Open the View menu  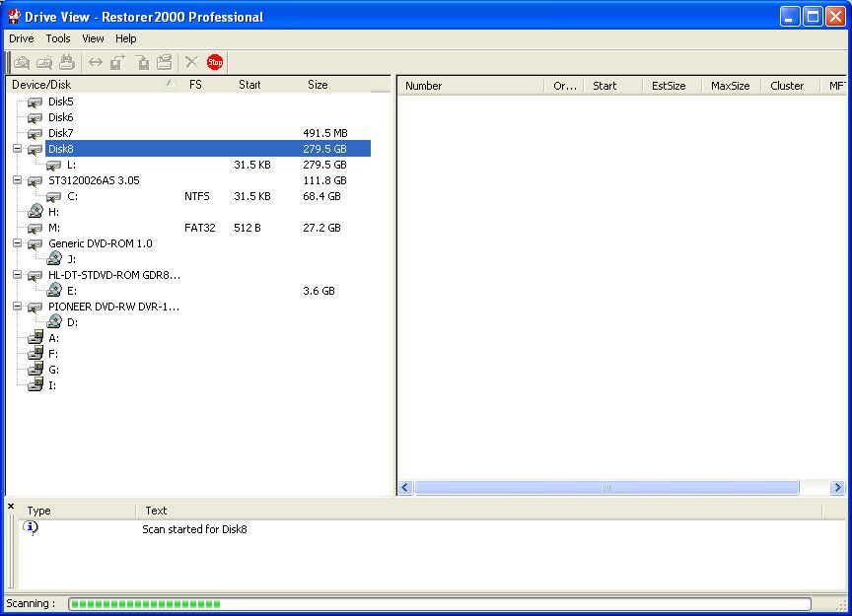click(93, 38)
